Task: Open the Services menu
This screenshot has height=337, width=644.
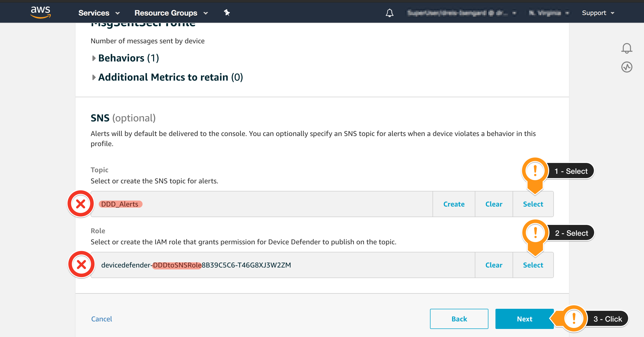Action: click(x=99, y=13)
